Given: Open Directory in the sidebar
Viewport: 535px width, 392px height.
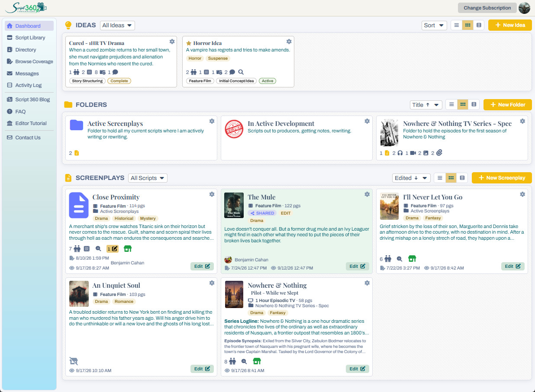Looking at the screenshot, I should click(x=29, y=50).
